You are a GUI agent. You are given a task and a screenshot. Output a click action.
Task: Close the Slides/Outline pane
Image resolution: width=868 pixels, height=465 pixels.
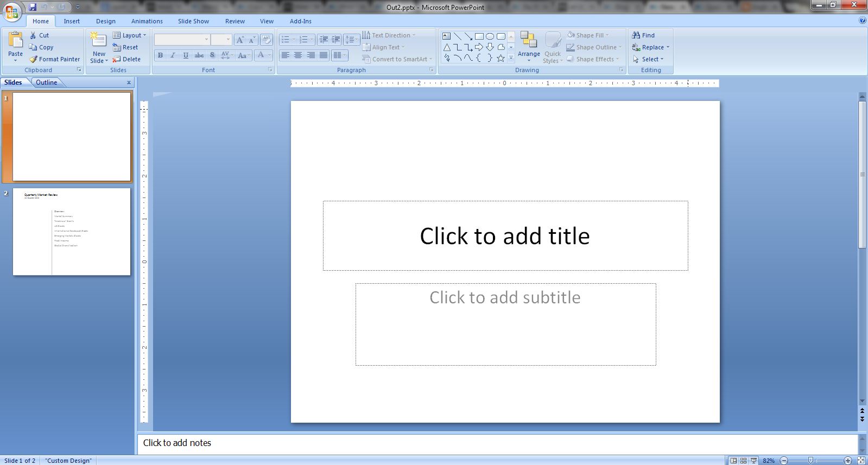pyautogui.click(x=129, y=82)
